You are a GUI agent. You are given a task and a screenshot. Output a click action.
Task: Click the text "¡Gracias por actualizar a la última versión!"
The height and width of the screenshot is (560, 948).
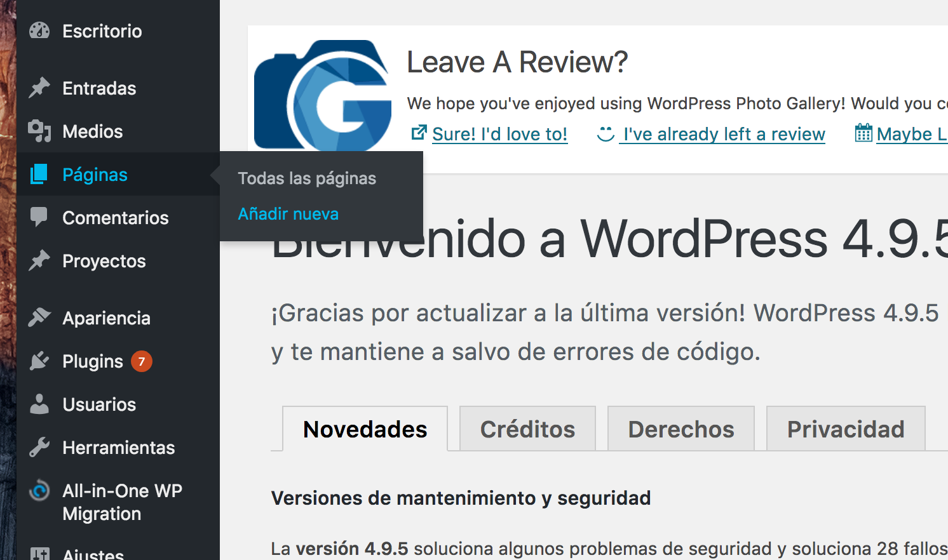pyautogui.click(x=509, y=313)
